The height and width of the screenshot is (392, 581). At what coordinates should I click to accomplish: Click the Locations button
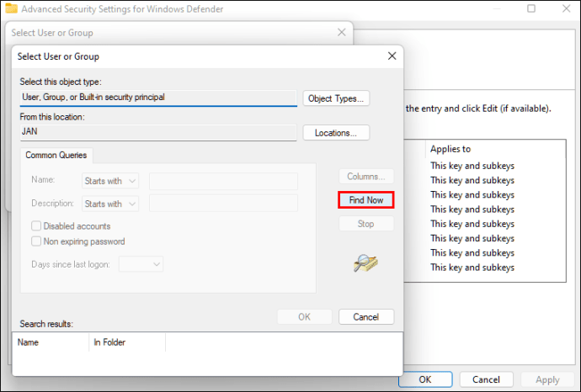(x=336, y=133)
